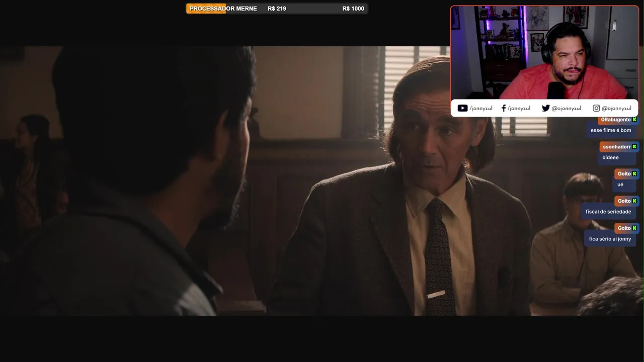Image resolution: width=644 pixels, height=362 pixels.
Task: Click the Goito username above 'fica sério aí jonny'
Action: [624, 228]
